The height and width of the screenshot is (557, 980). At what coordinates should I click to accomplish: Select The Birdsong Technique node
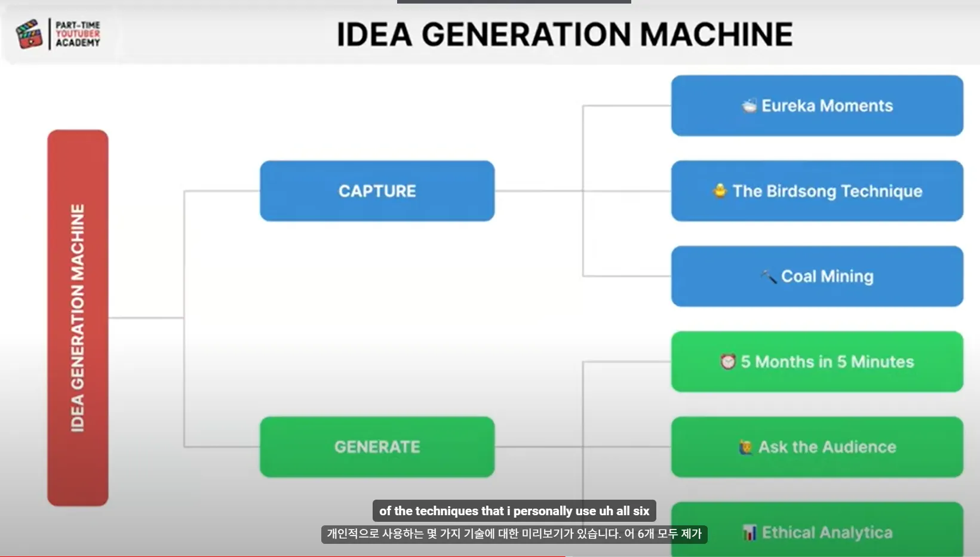click(x=817, y=191)
